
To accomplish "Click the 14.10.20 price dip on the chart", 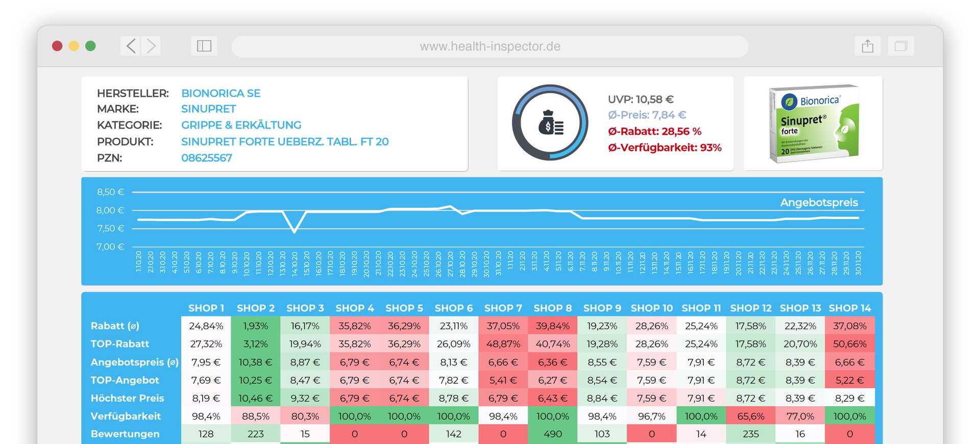I will pos(295,232).
